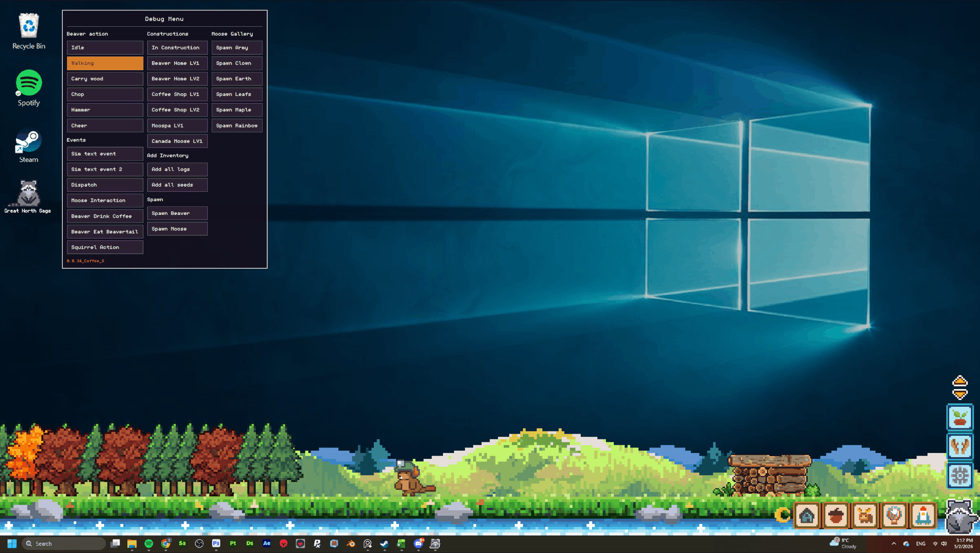
Task: Click Spawn Leafs in Moose Gallery
Action: (237, 94)
